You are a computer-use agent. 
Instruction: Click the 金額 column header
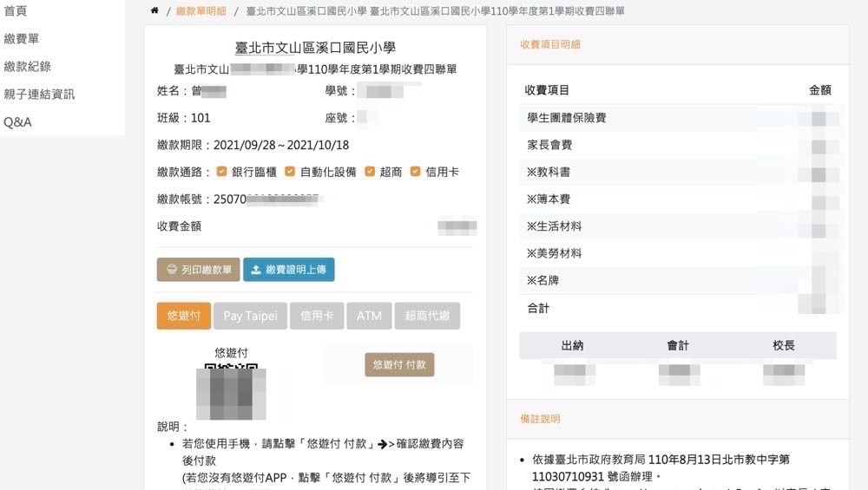click(820, 90)
